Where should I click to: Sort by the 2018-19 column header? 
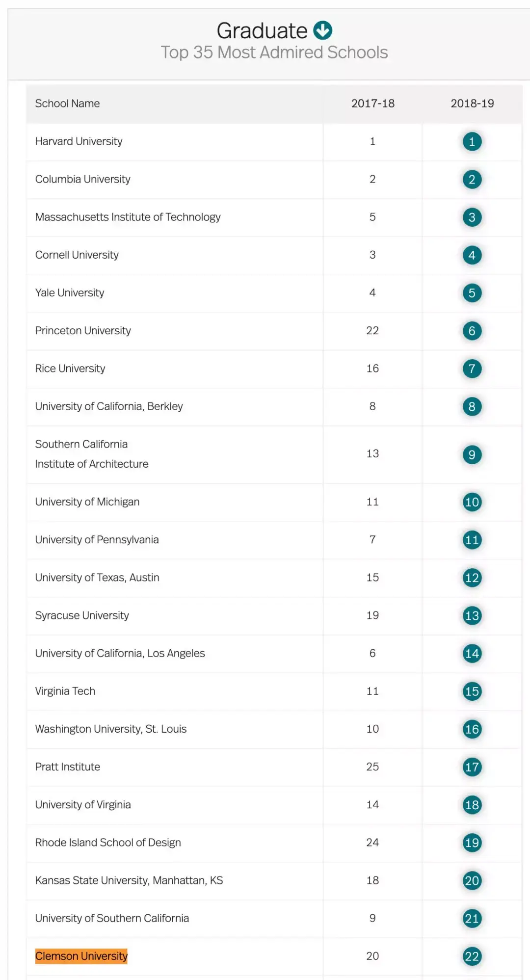coord(472,104)
